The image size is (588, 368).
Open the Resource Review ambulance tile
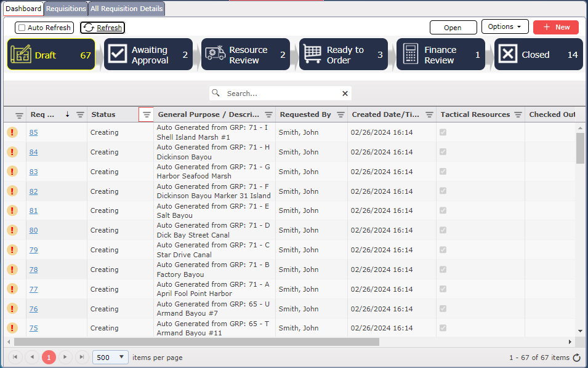[215, 55]
